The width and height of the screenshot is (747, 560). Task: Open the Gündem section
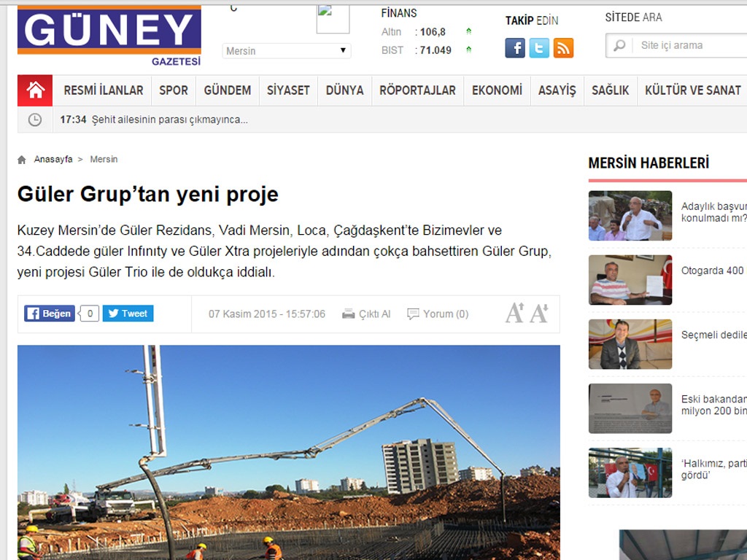pos(228,90)
